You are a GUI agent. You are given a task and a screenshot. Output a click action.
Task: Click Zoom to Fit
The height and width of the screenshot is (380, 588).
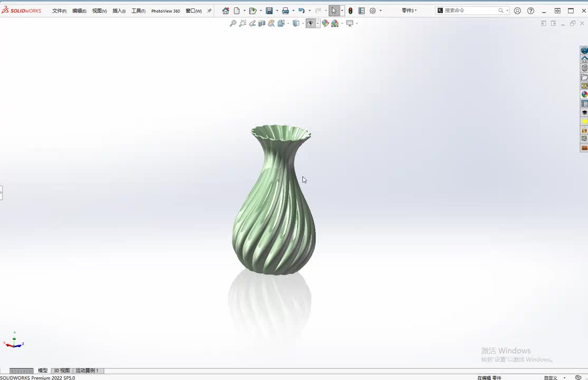pos(233,23)
